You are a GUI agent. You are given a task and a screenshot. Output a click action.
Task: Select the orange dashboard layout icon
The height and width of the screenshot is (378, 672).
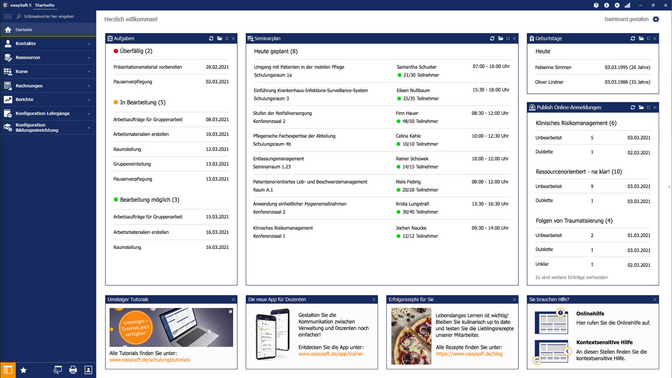point(8,370)
